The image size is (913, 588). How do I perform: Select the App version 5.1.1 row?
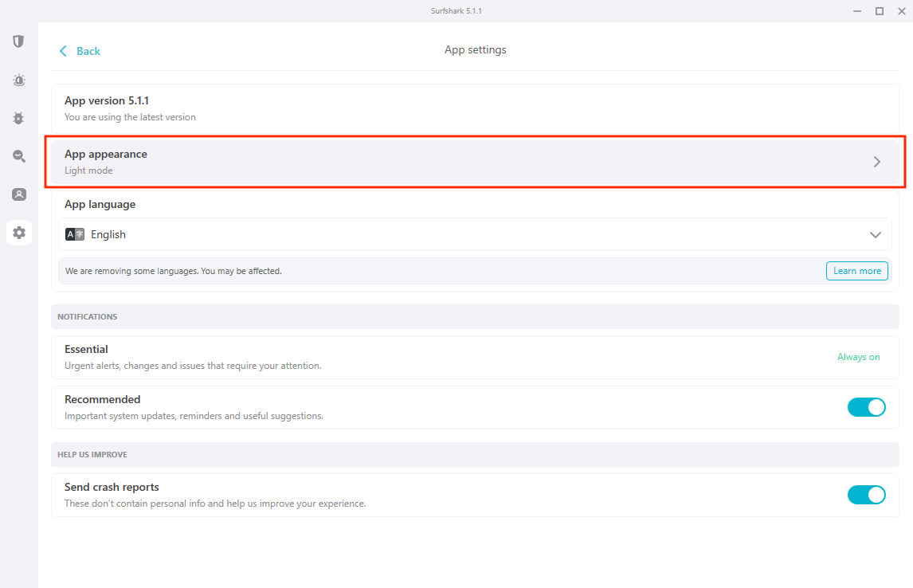coord(474,108)
